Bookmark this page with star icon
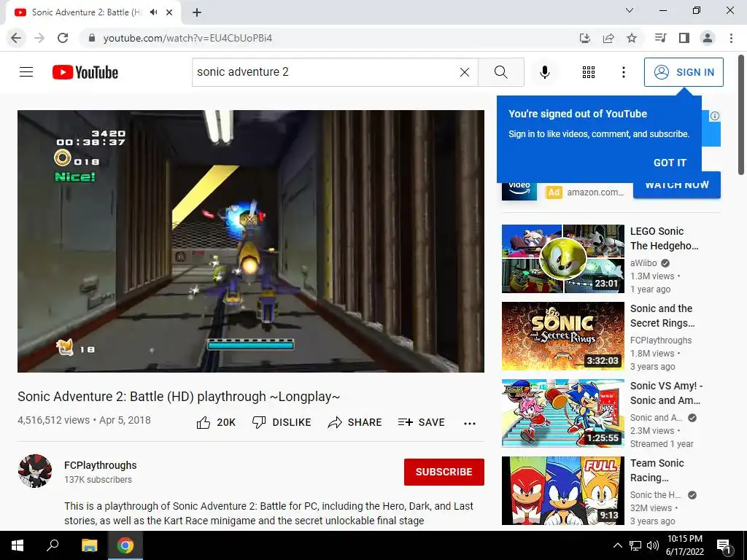The image size is (747, 560). pyautogui.click(x=632, y=38)
